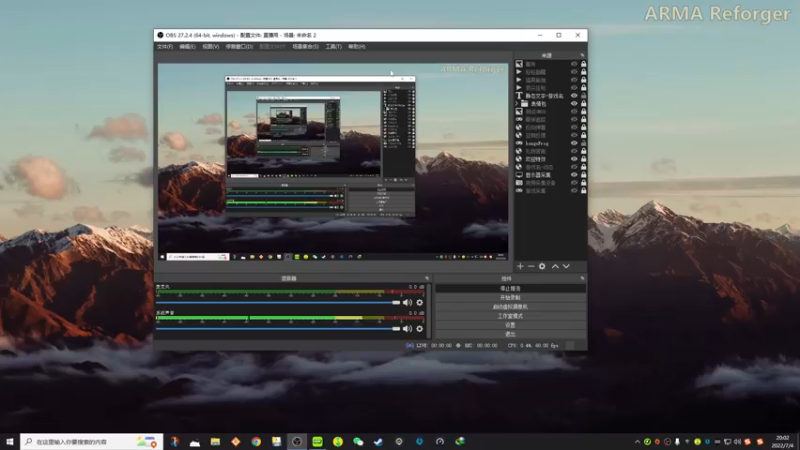The height and width of the screenshot is (450, 800).
Task: Select the bongoFrog source row
Action: (551, 143)
